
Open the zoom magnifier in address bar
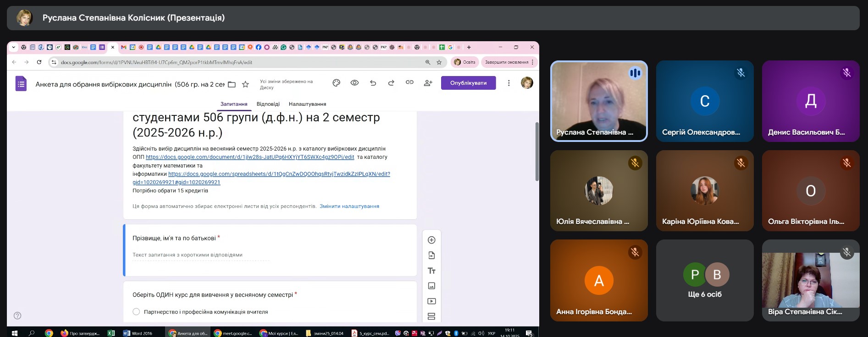point(427,62)
